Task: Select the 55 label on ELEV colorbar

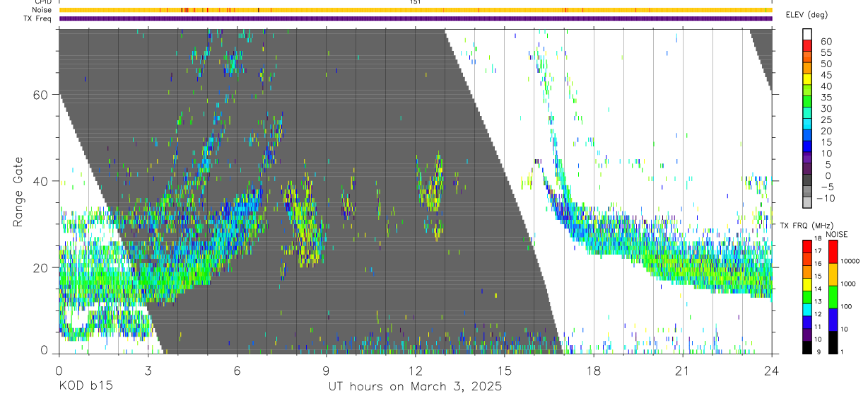Action: click(x=825, y=52)
